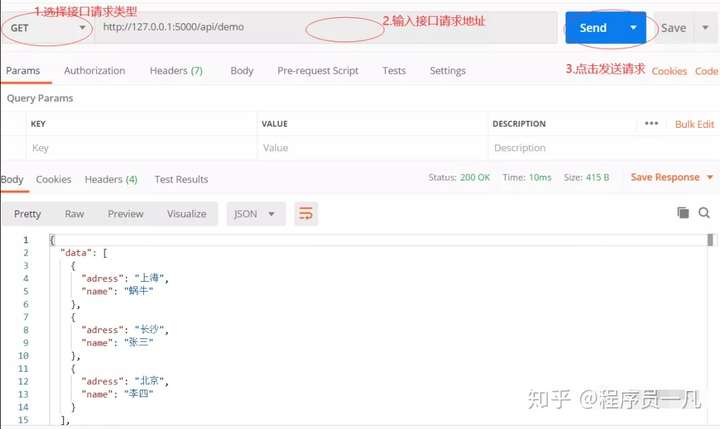Click the Query Params heading
This screenshot has height=429, width=720.
[x=40, y=98]
